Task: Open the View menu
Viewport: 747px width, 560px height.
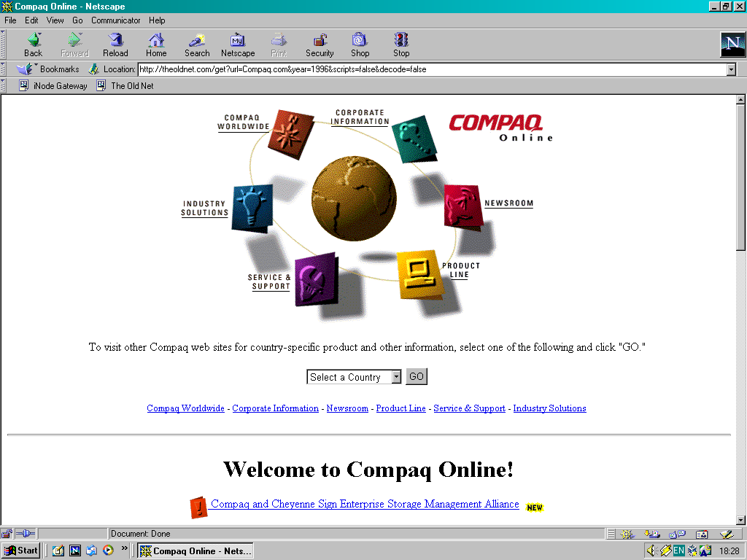Action: pyautogui.click(x=55, y=20)
